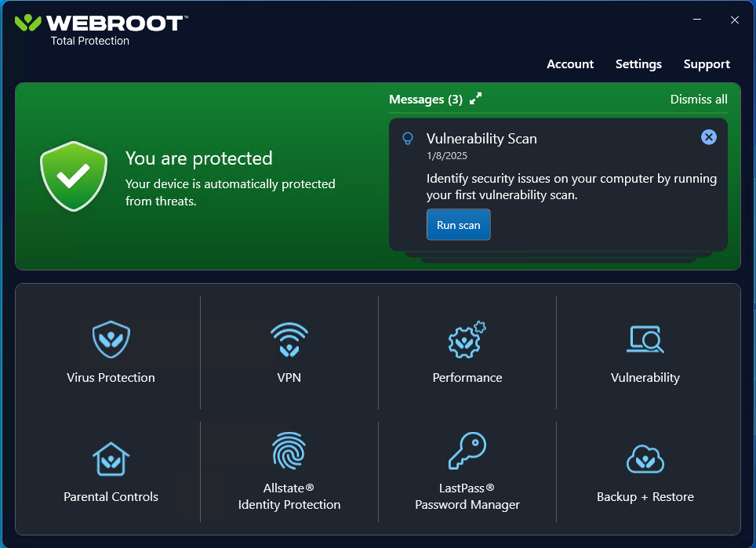The width and height of the screenshot is (756, 548).
Task: Click the Performance label
Action: [467, 377]
